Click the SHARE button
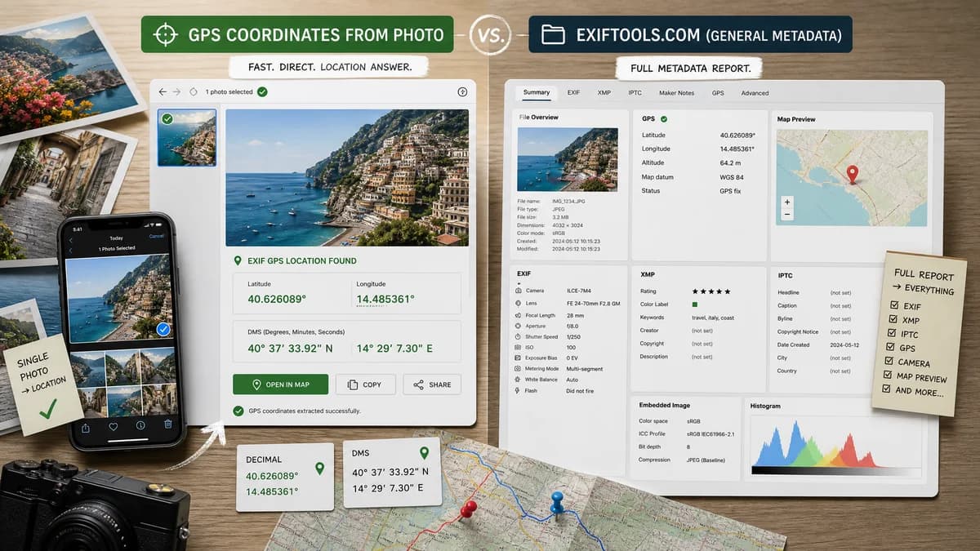 pos(432,384)
